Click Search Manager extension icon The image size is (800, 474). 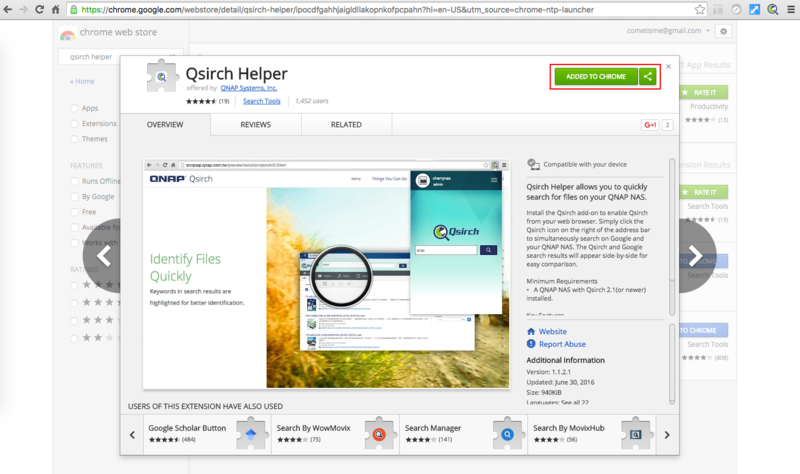click(507, 434)
